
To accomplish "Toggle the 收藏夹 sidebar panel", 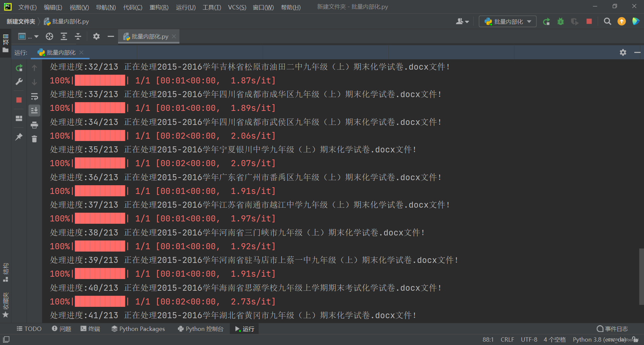I will point(6,305).
